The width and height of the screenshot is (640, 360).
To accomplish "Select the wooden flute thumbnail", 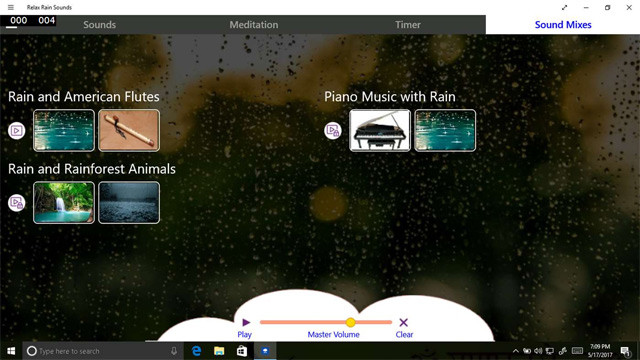I will tap(129, 130).
